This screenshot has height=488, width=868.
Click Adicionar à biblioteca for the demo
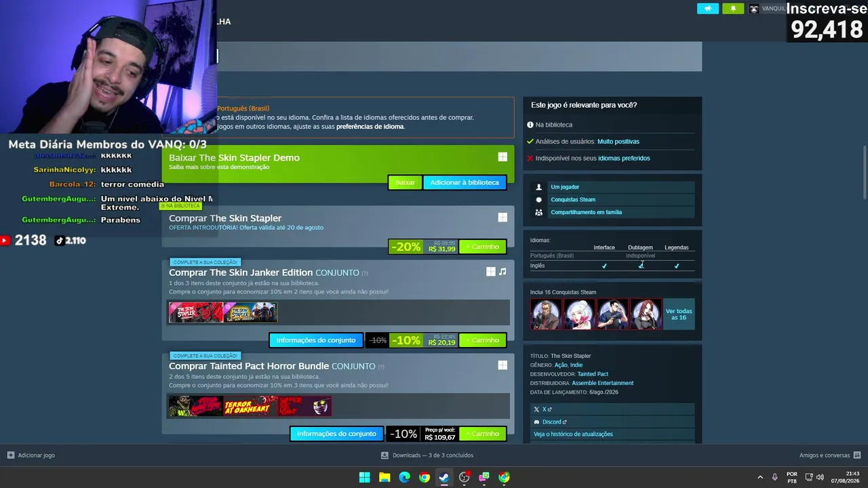point(465,182)
